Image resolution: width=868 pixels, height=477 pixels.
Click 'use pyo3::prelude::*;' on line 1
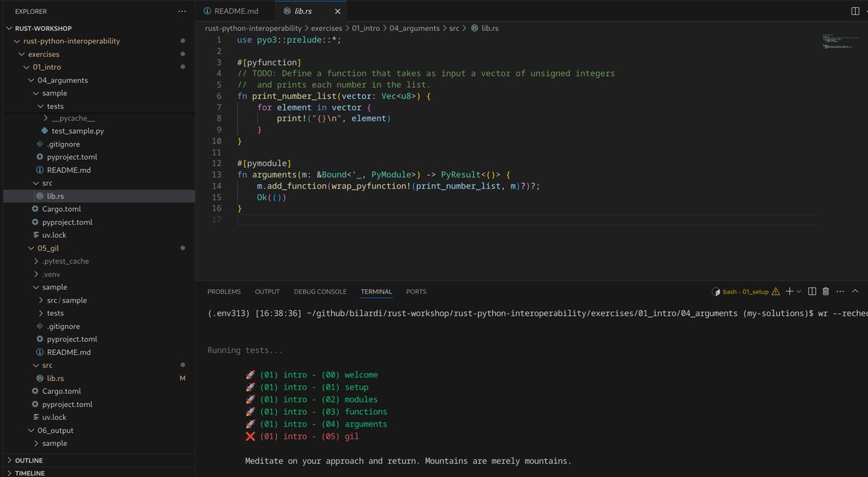point(289,40)
